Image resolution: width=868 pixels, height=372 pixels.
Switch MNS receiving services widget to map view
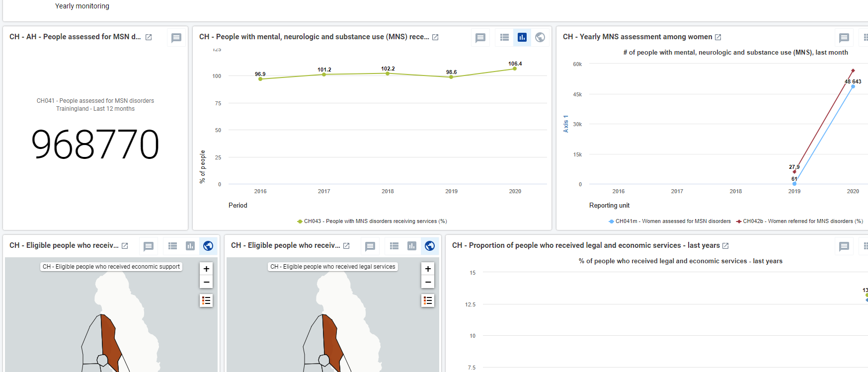click(540, 37)
